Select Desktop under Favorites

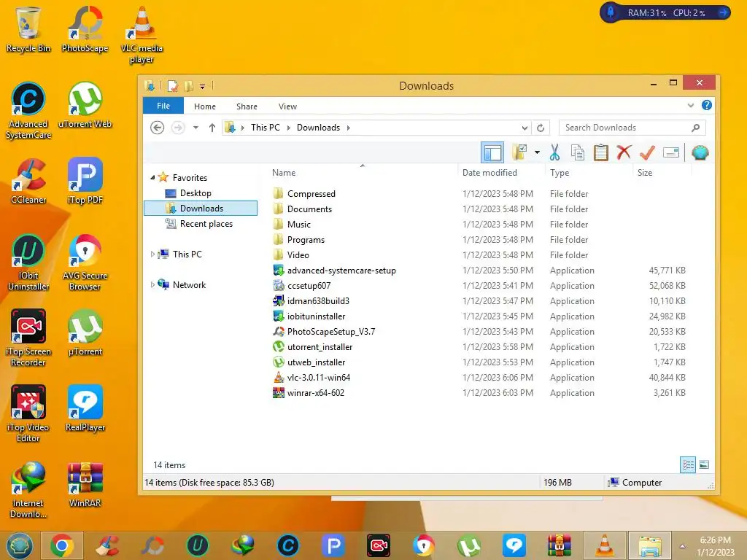click(196, 192)
